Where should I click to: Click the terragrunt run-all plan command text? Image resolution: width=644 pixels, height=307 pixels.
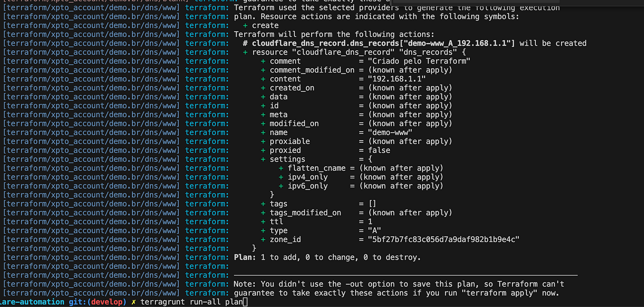point(189,301)
